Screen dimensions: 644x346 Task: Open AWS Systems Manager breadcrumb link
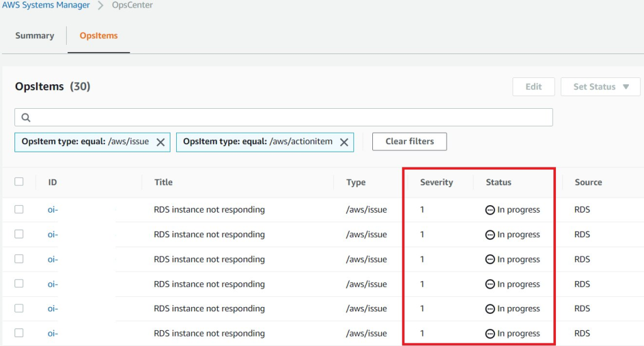coord(45,5)
